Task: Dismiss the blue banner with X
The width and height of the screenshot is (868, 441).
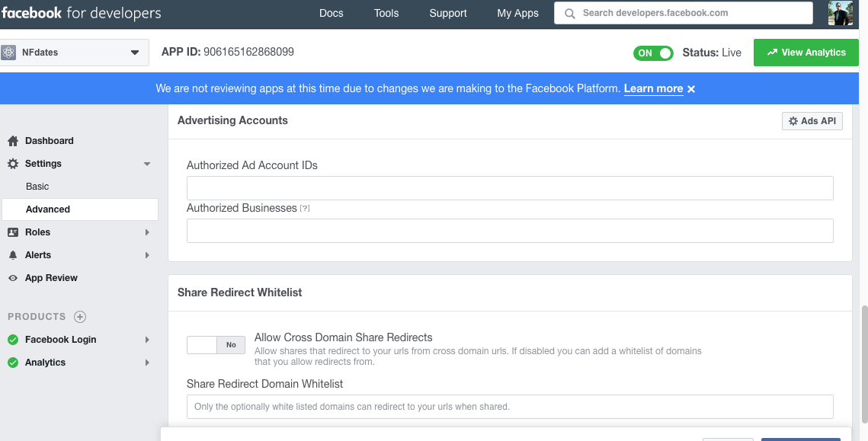Action: click(x=691, y=89)
